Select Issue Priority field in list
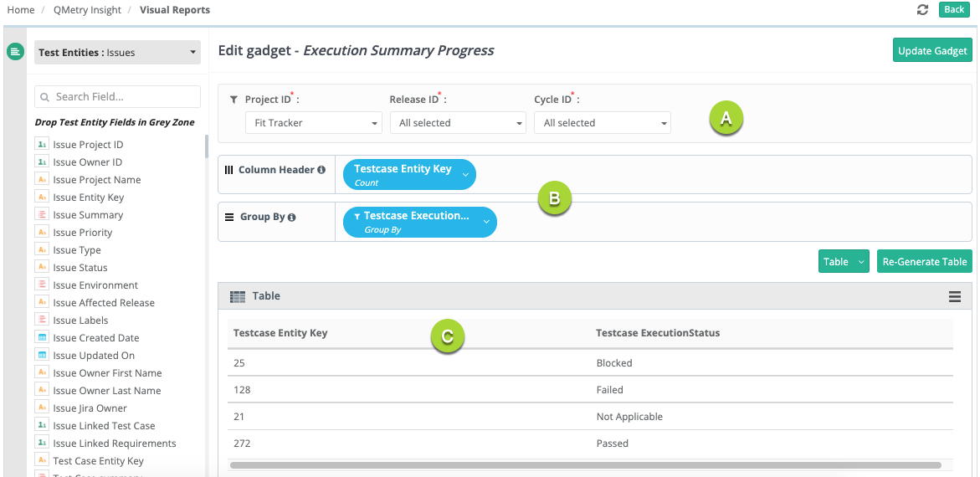980x477 pixels. click(82, 233)
